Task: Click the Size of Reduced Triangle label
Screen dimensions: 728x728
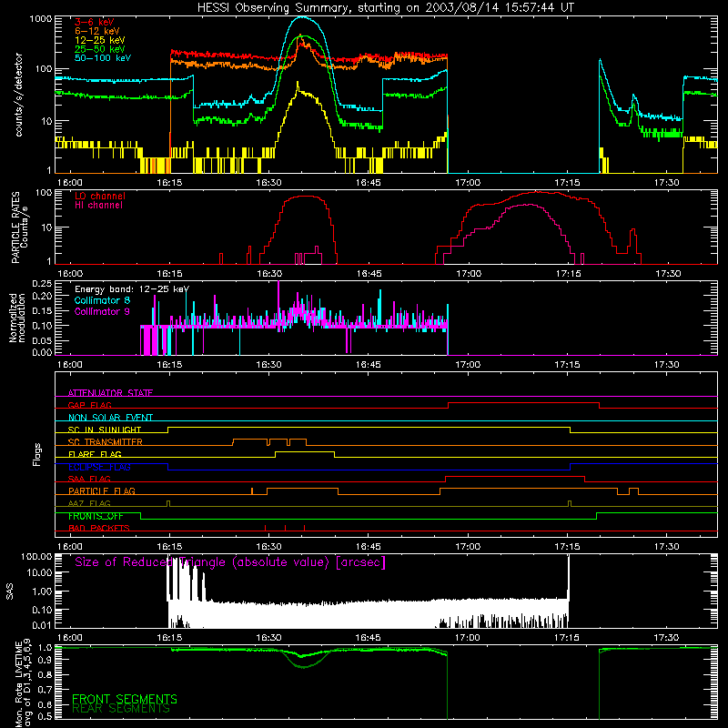Action: 230,562
